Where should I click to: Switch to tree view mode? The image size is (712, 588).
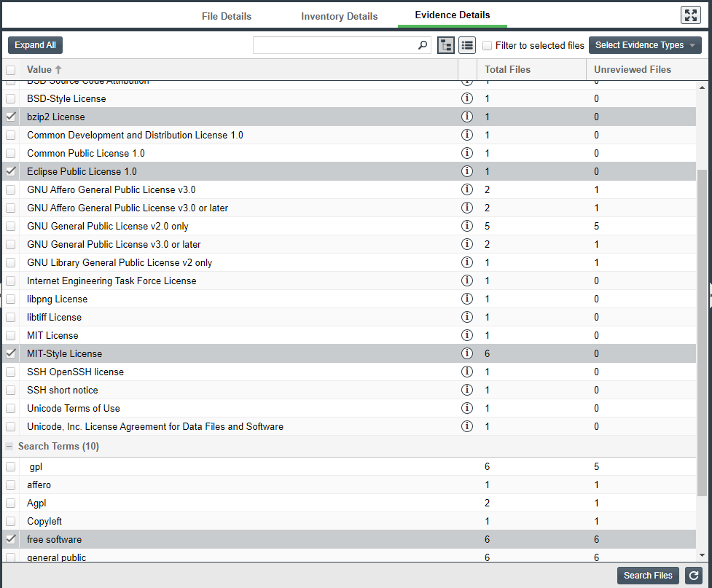[445, 45]
